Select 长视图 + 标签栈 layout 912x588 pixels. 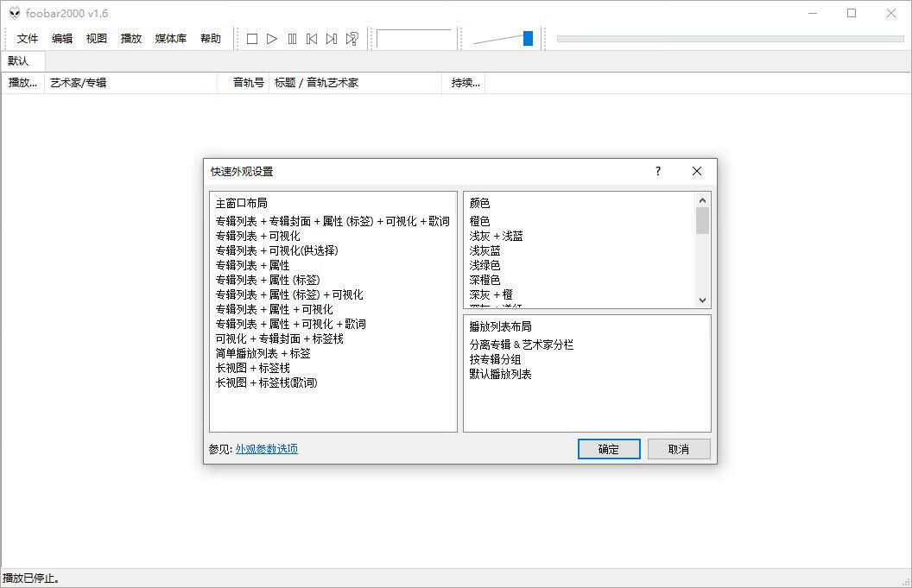click(250, 368)
